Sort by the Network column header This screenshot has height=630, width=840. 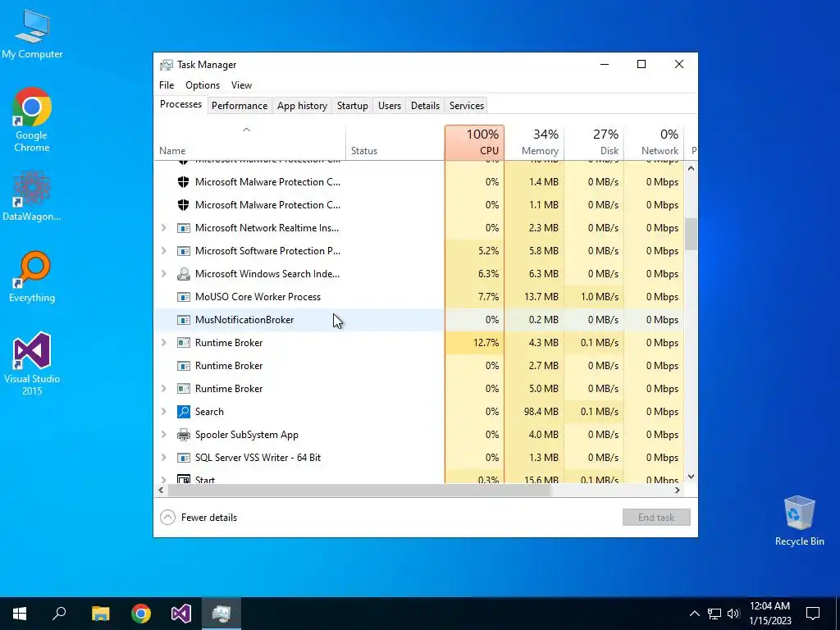[x=655, y=143]
